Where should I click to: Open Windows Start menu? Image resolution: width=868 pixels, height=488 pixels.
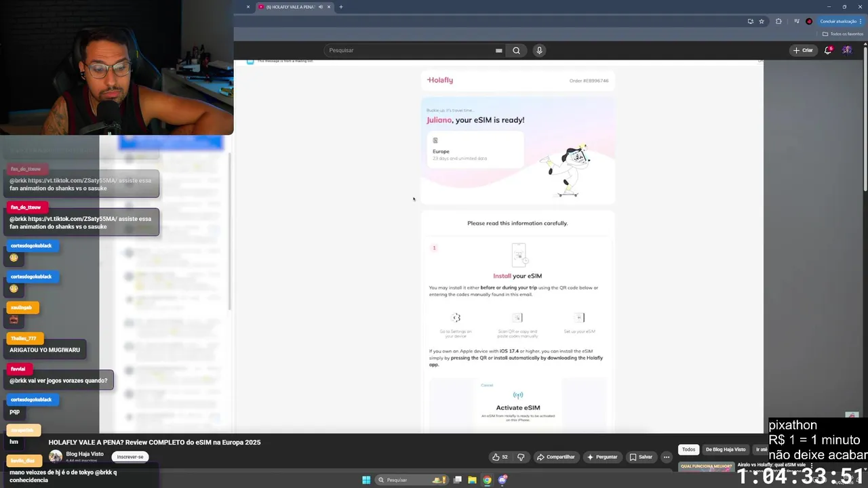[x=366, y=480]
